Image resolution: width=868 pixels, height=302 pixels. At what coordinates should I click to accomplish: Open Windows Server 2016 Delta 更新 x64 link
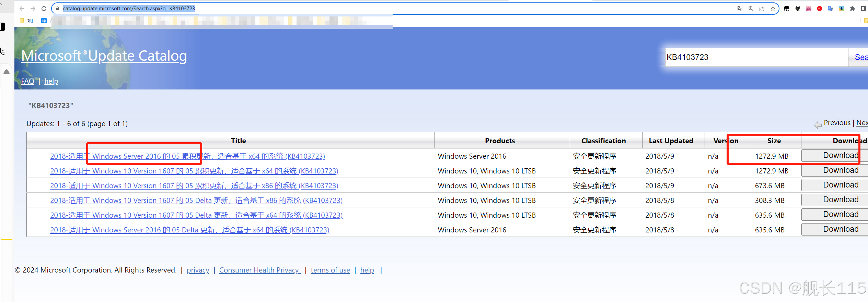190,230
